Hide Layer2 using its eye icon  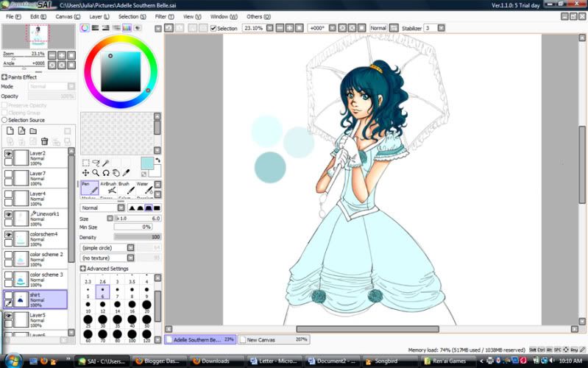pos(9,155)
